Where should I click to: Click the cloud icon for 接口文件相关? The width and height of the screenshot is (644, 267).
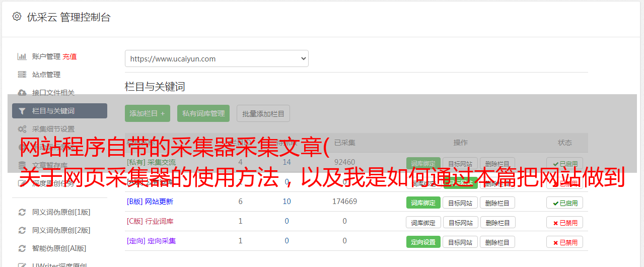(22, 93)
